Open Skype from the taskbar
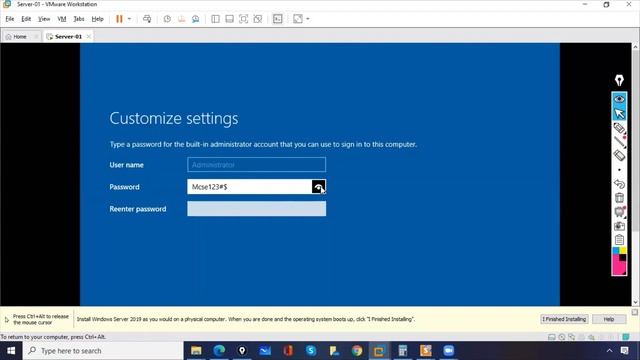The height and width of the screenshot is (360, 640). tap(311, 351)
